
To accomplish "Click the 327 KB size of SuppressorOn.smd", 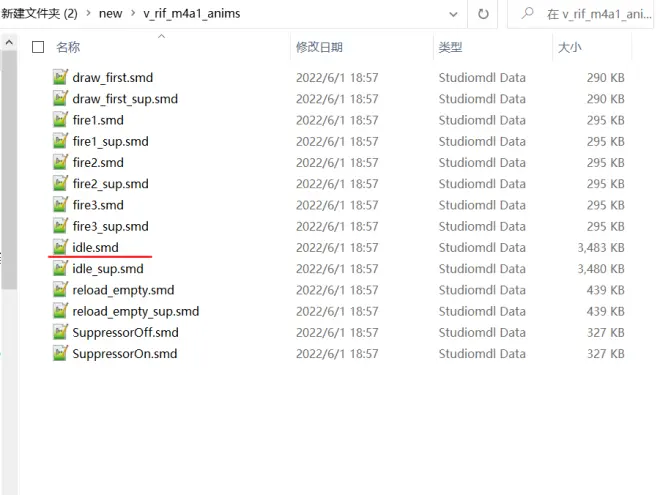I will pyautogui.click(x=606, y=354).
